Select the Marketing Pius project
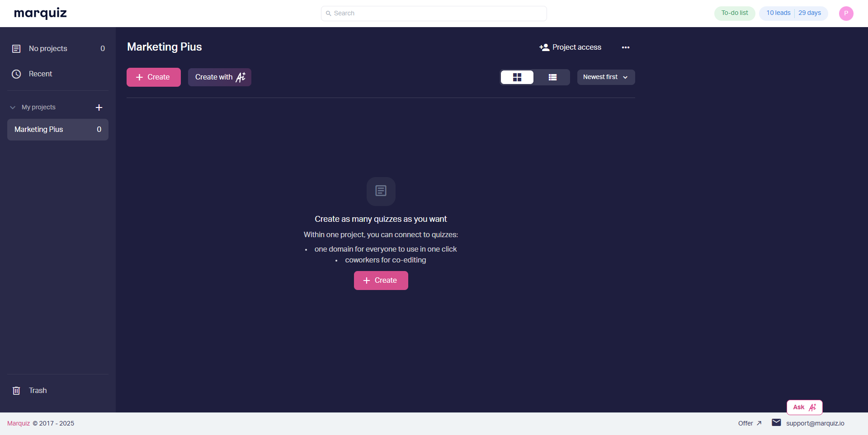The image size is (868, 435). pyautogui.click(x=57, y=130)
